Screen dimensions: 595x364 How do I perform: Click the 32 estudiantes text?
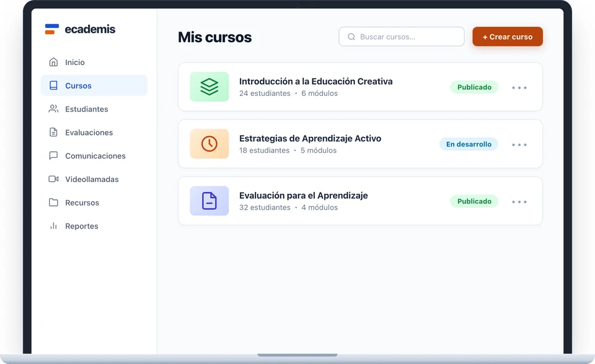click(x=265, y=207)
